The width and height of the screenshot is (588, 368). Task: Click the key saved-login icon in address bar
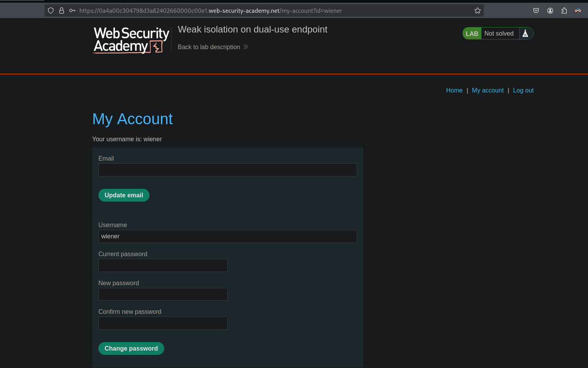pyautogui.click(x=72, y=10)
